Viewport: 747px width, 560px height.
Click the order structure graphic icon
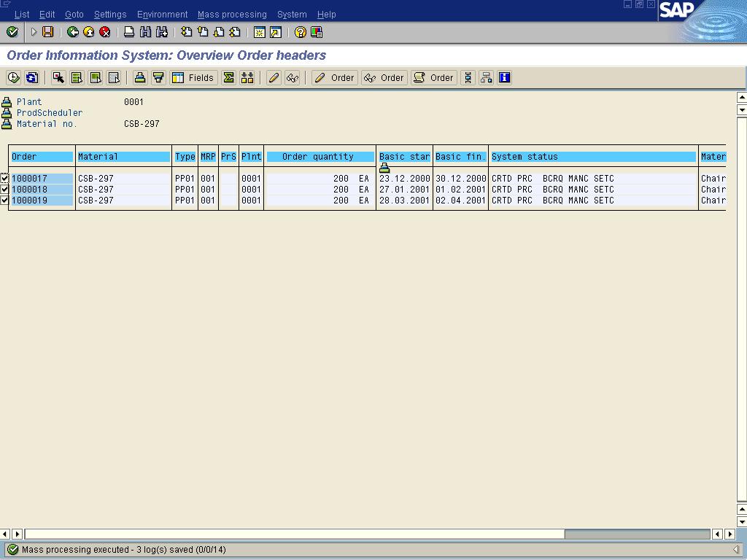click(x=468, y=77)
